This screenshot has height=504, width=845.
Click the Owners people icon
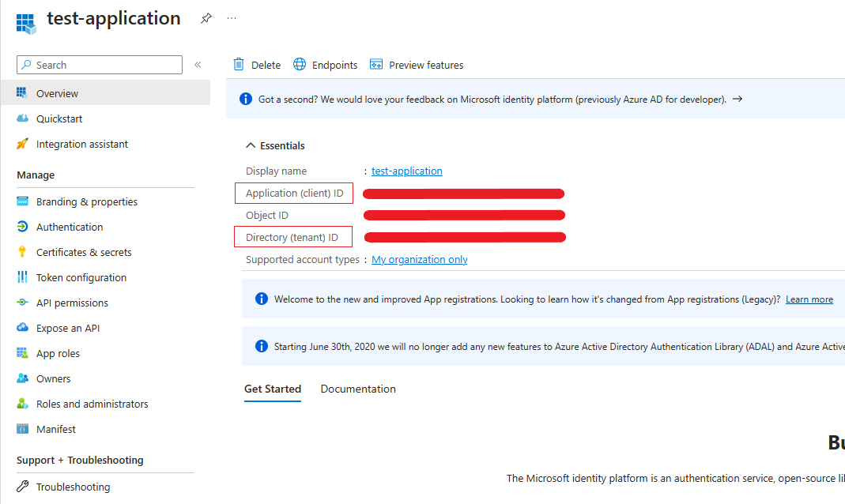coord(22,378)
